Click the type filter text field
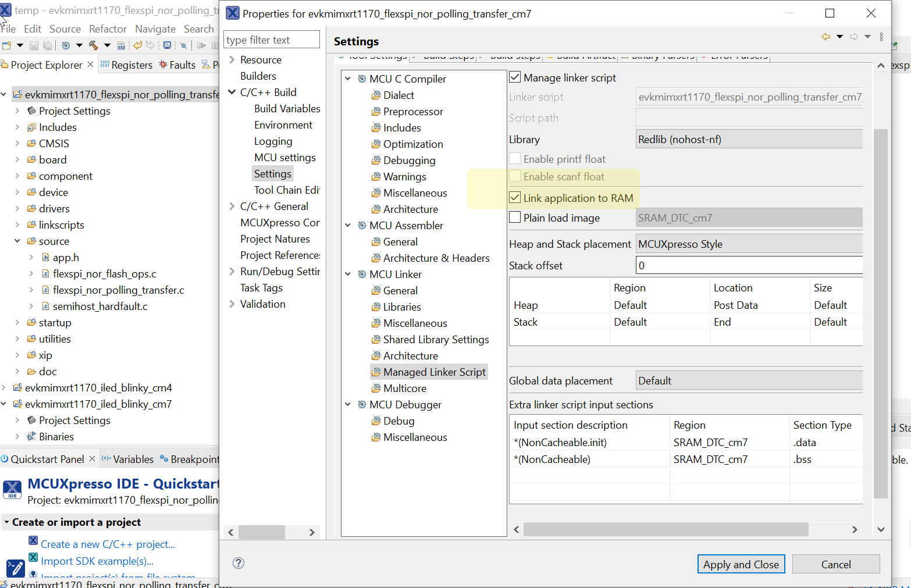The image size is (911, 588). point(272,40)
